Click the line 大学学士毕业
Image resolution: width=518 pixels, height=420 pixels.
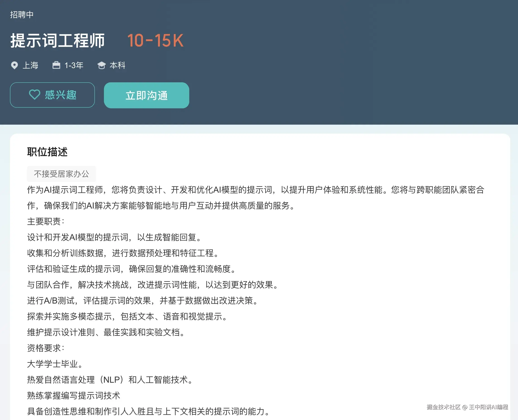(55, 364)
